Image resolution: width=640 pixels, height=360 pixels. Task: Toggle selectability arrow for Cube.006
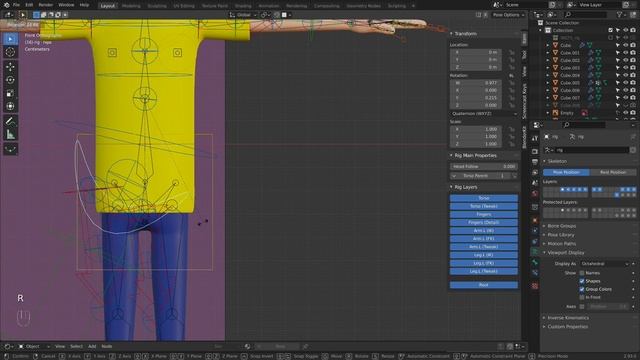tap(618, 90)
